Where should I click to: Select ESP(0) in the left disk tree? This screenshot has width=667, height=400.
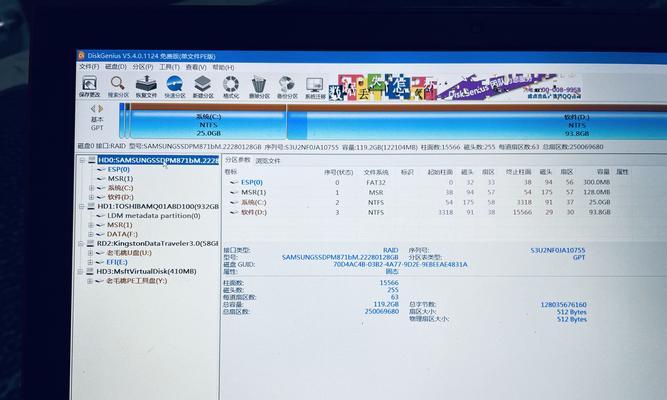(x=118, y=169)
